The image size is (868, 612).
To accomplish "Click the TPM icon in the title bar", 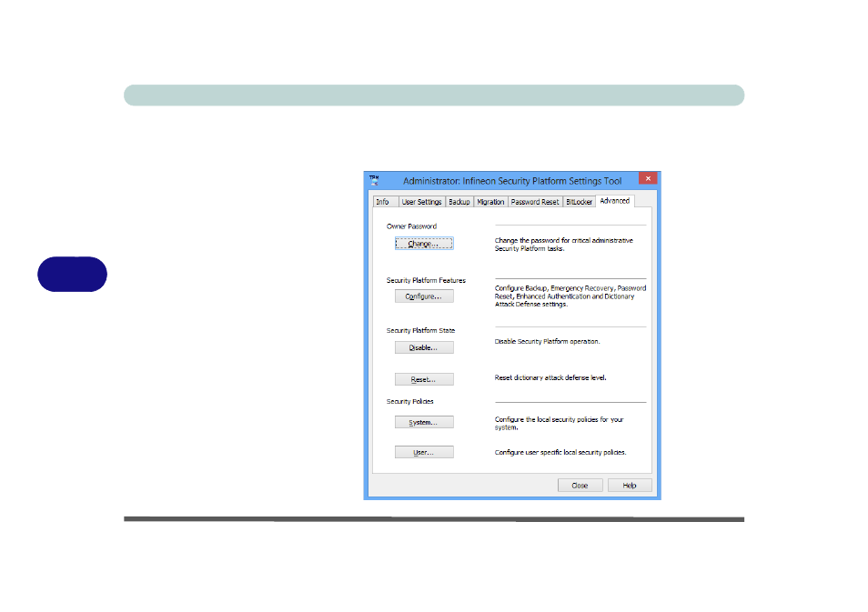I will click(374, 180).
